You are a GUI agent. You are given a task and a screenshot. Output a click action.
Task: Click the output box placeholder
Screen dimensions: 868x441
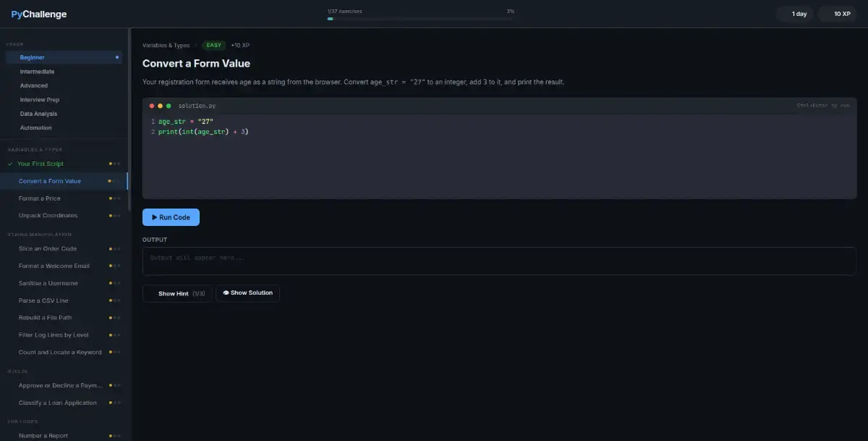coord(499,261)
